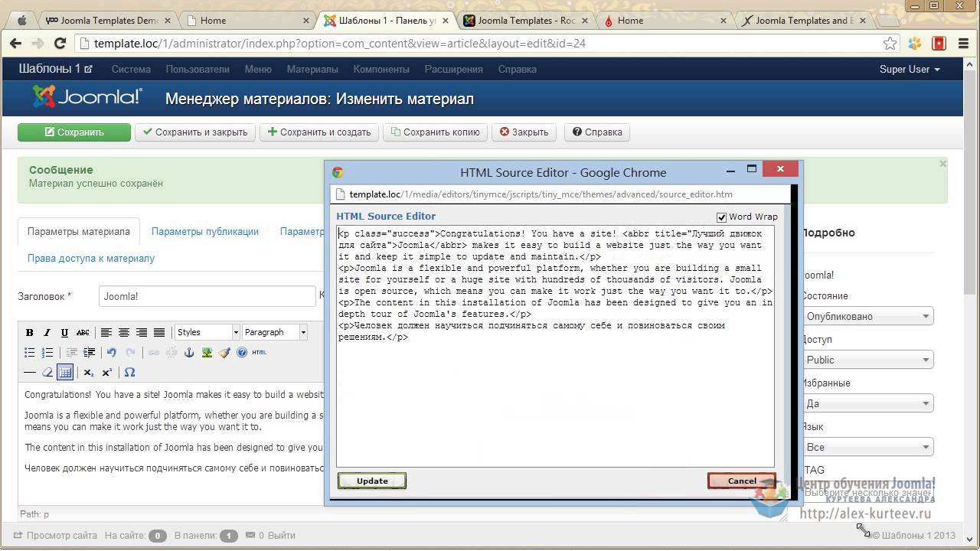The width and height of the screenshot is (980, 551).
Task: Open the Просмотр сайта link
Action: tap(55, 536)
